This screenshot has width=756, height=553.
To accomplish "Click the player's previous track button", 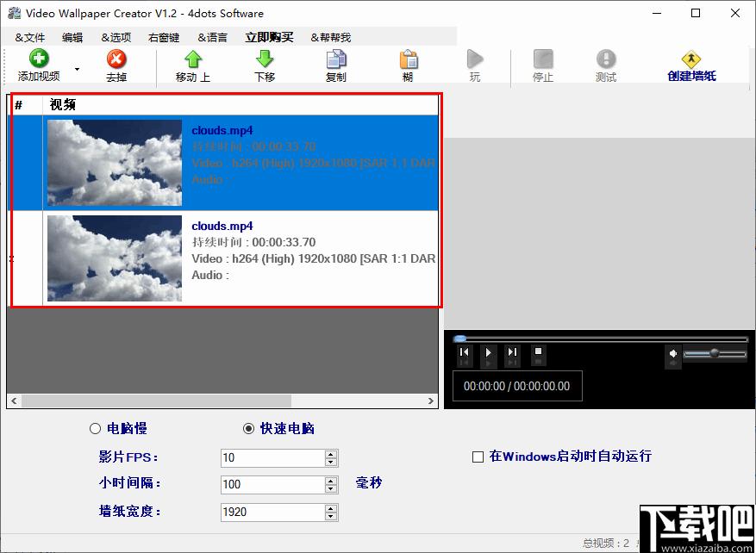I will pos(465,352).
